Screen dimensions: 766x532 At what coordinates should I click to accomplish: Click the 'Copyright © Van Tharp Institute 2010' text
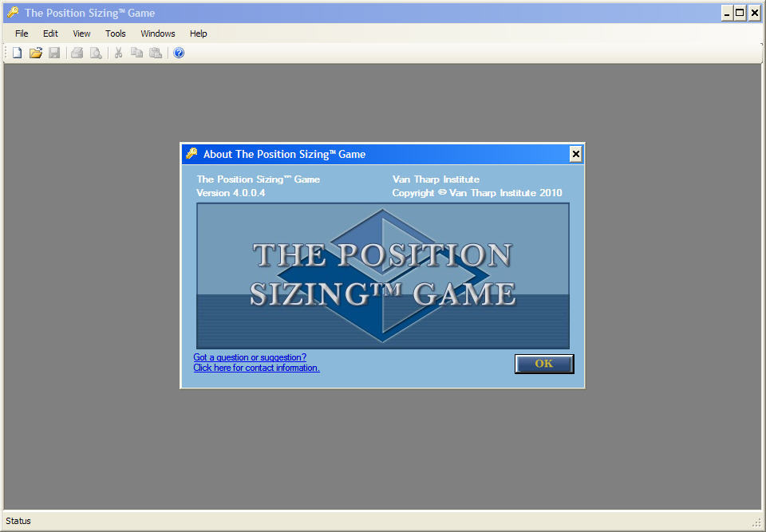point(477,193)
